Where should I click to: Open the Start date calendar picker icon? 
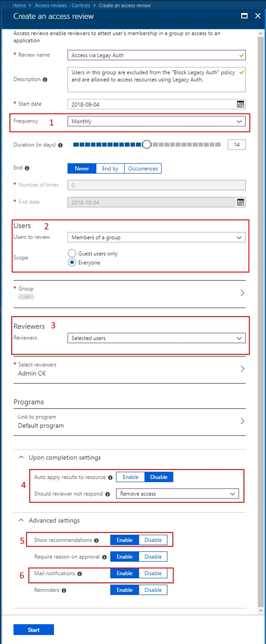[x=241, y=104]
